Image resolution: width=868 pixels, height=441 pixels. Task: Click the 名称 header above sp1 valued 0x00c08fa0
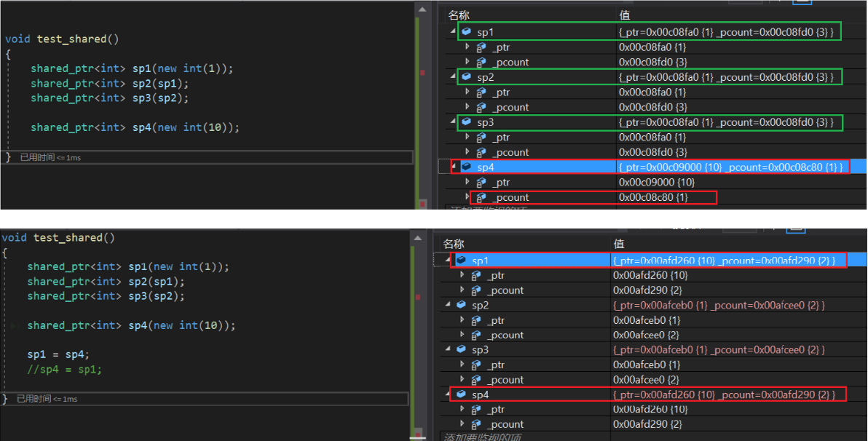tap(459, 15)
